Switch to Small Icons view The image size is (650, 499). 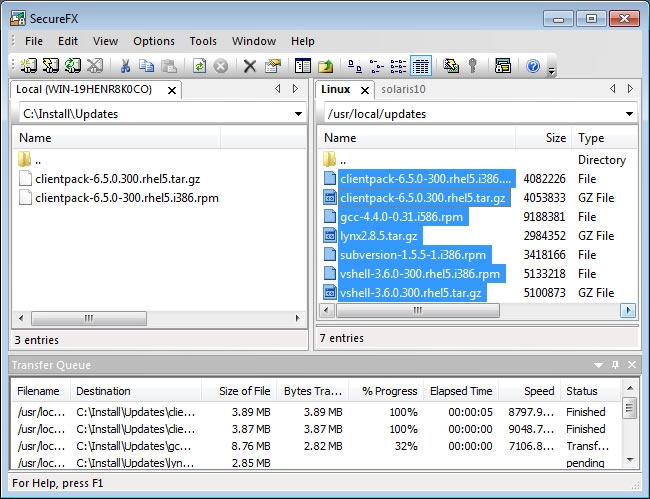pyautogui.click(x=376, y=65)
